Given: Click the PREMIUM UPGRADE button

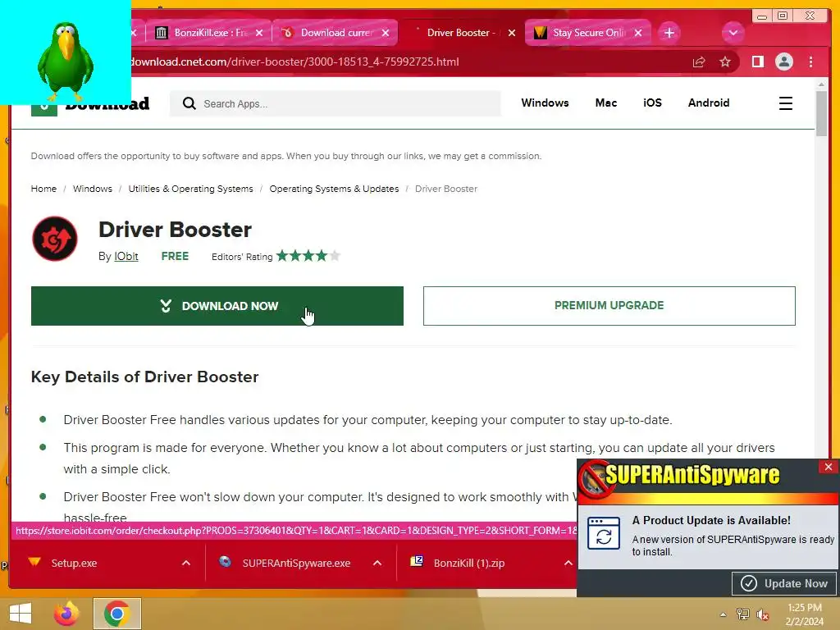Looking at the screenshot, I should (609, 306).
